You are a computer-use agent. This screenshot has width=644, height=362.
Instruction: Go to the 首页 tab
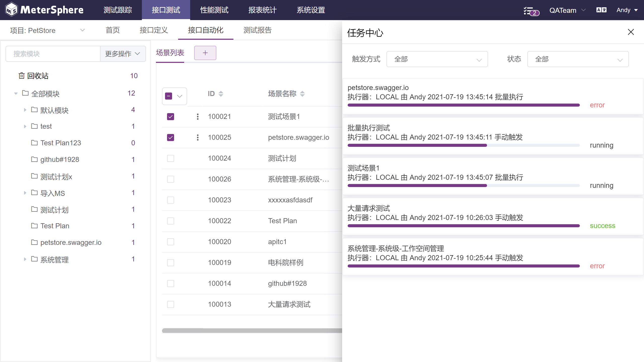113,30
